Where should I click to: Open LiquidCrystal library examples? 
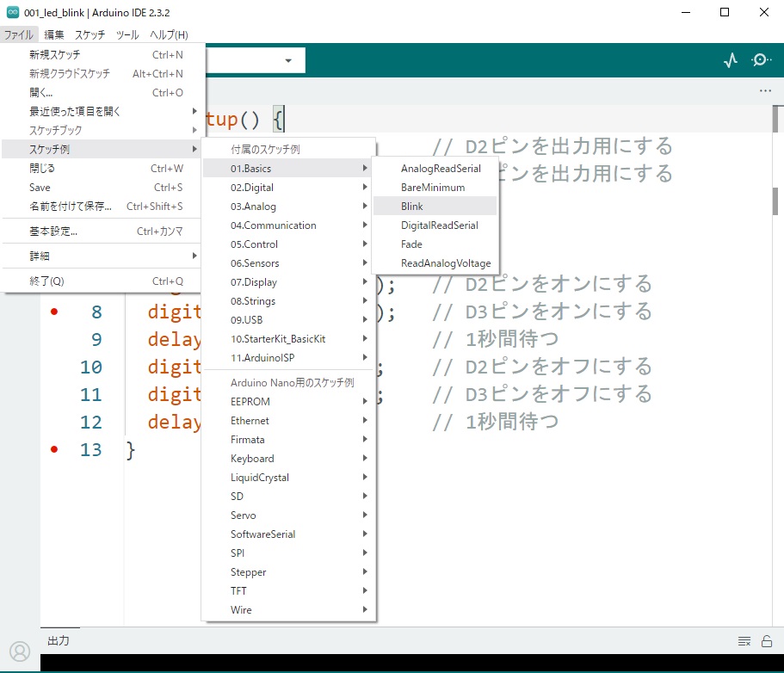click(288, 478)
